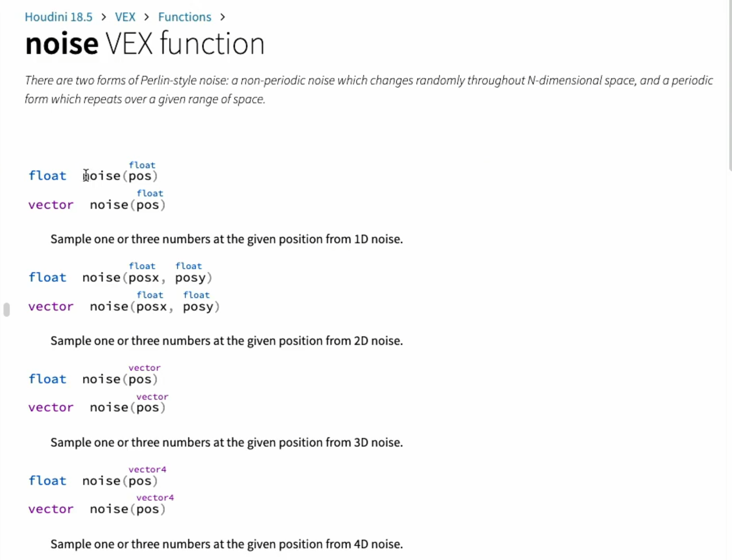The height and width of the screenshot is (560, 732).
Task: Click the noise VEX function page title
Action: (x=145, y=43)
